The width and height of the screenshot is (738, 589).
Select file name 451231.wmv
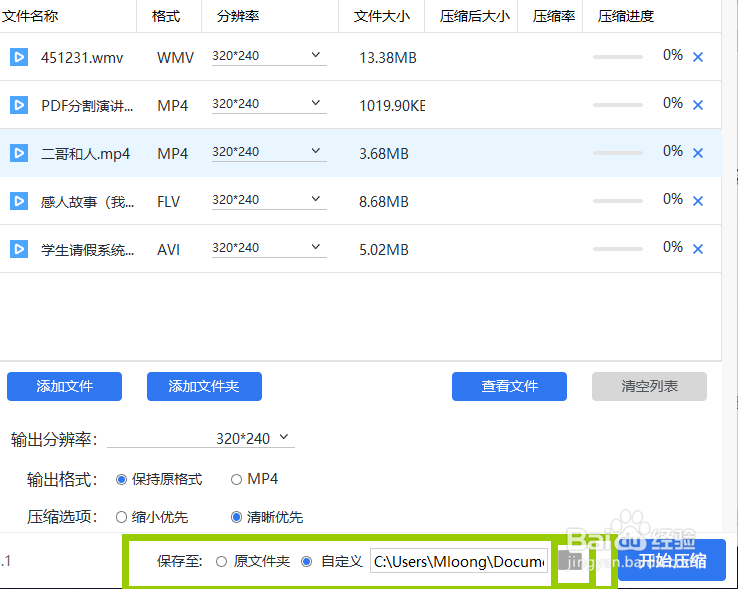[82, 58]
